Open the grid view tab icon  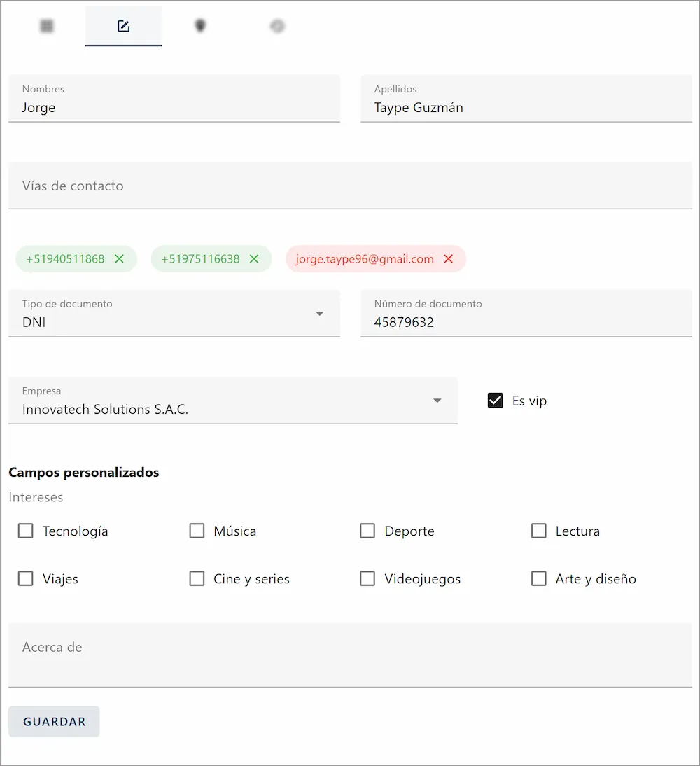[47, 26]
